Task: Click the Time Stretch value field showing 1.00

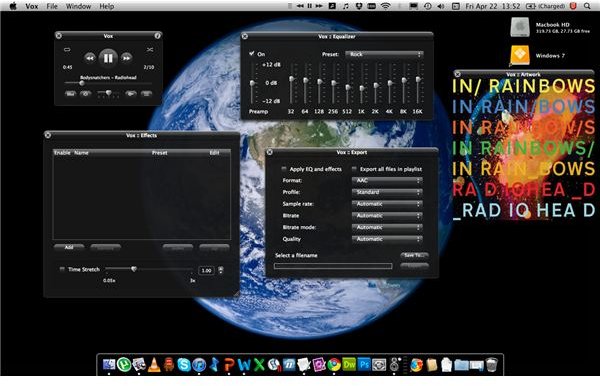Action: pos(206,270)
